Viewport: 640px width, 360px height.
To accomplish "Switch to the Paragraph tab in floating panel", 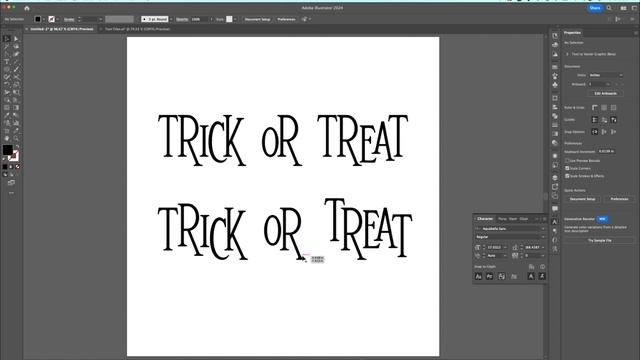I will (x=502, y=219).
